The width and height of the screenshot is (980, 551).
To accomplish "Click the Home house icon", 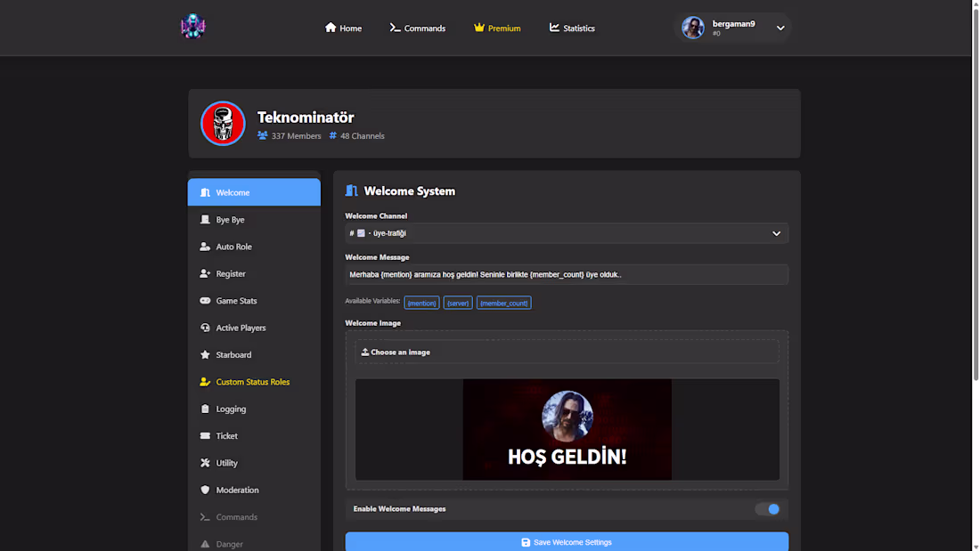I will (x=331, y=28).
